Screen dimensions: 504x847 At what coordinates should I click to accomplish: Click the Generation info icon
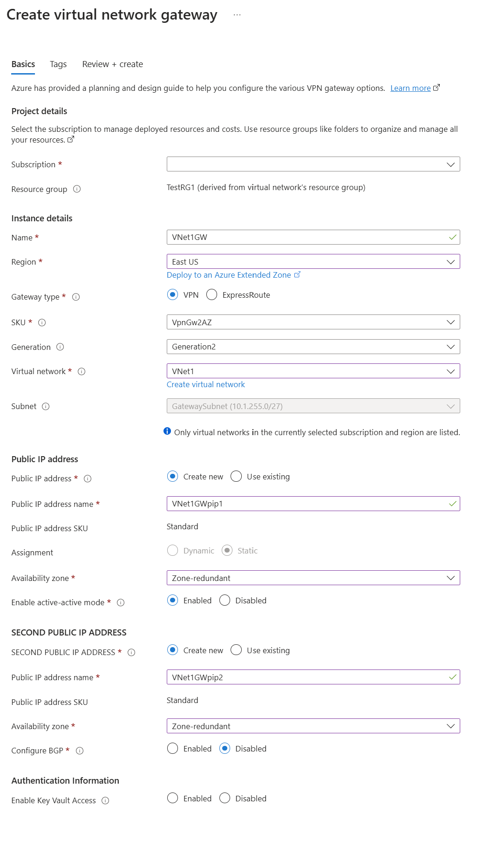pos(60,347)
